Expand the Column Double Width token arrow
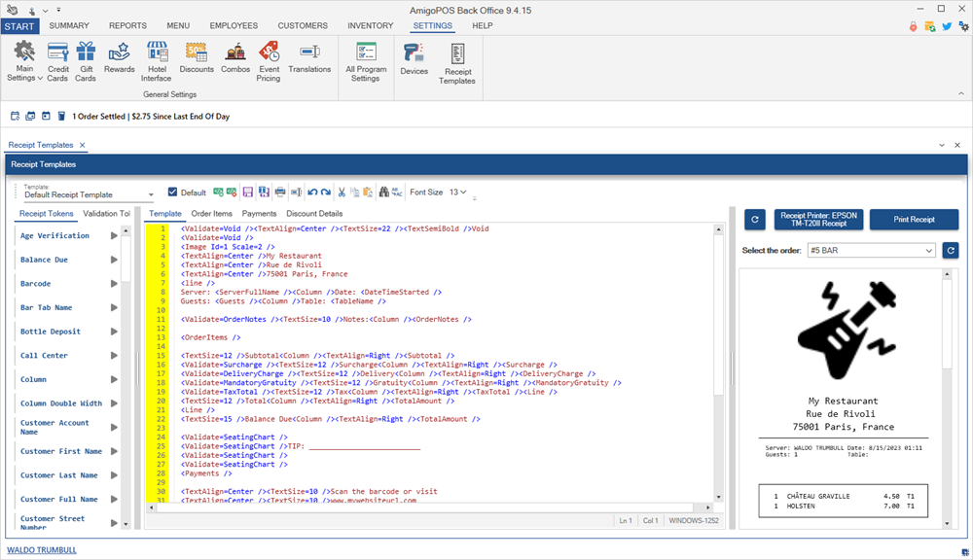973x560 pixels. [114, 403]
